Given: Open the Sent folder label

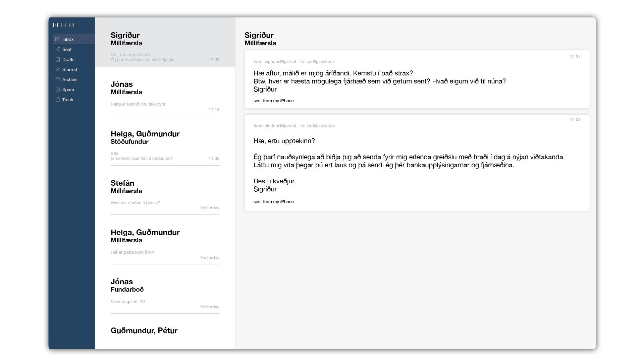Looking at the screenshot, I should pyautogui.click(x=67, y=49).
